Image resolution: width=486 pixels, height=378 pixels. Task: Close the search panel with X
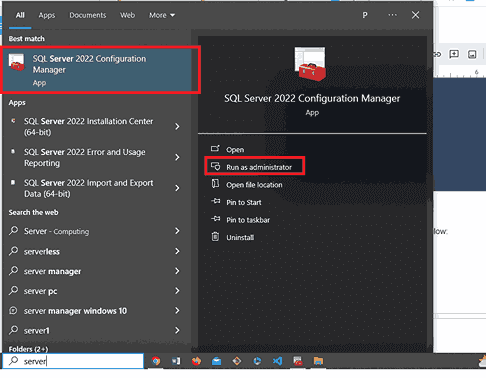click(x=415, y=15)
